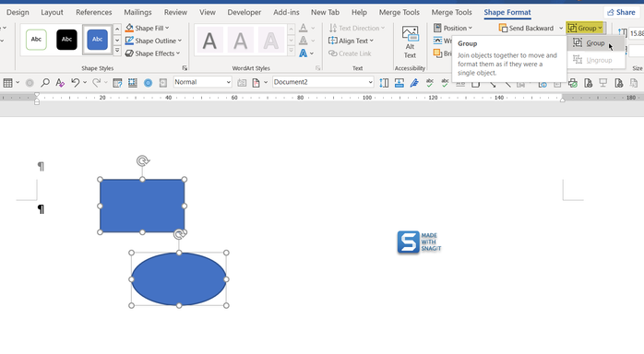Viewport: 644px width, 354px height.
Task: Select the black Abc shape style
Action: (66, 40)
